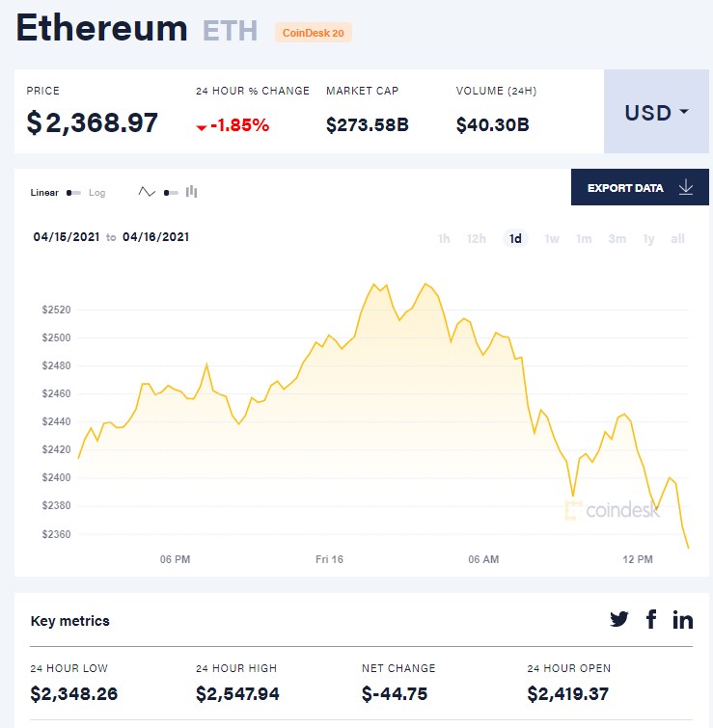713x728 pixels.
Task: Click the line chart type icon
Action: tap(147, 192)
